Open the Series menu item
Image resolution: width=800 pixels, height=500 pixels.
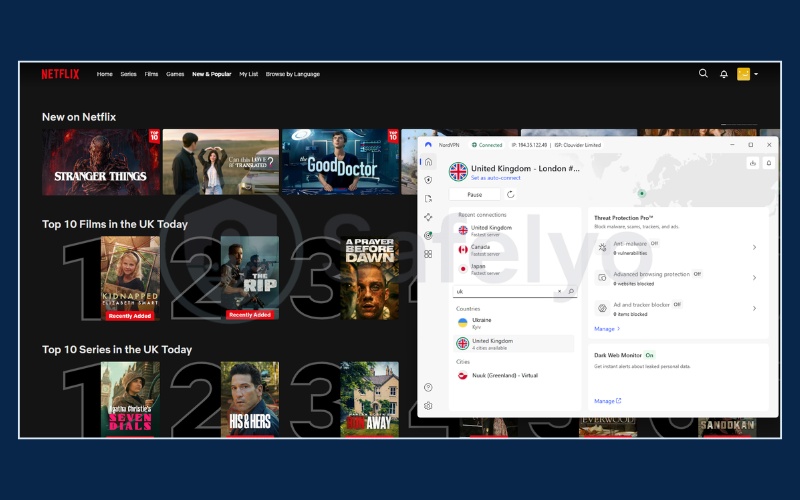(129, 74)
